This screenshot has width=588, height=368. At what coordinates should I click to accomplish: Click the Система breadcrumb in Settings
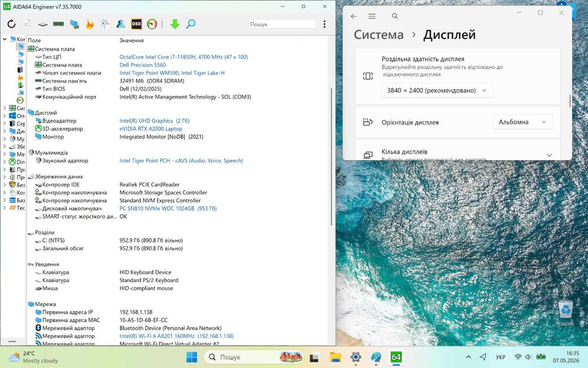(379, 35)
